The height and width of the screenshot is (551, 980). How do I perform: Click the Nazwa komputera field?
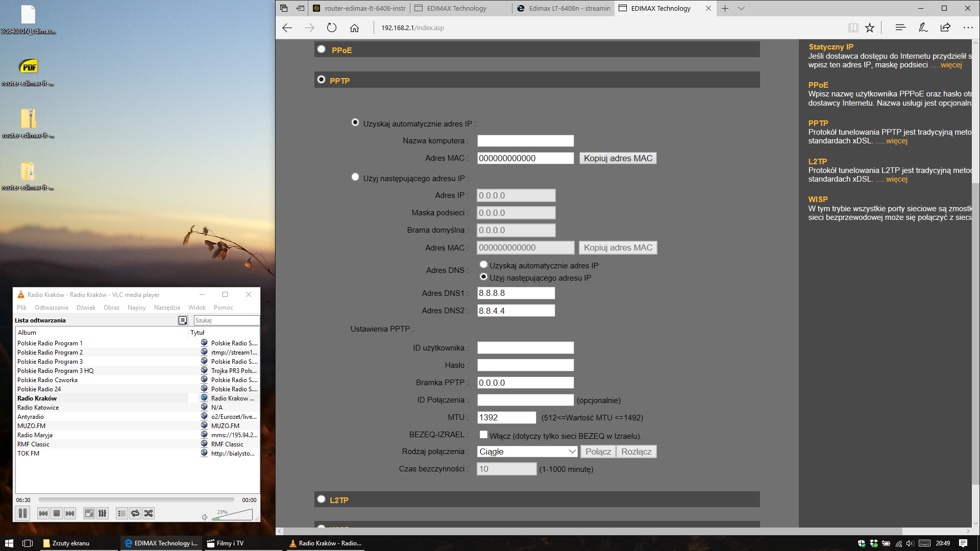pyautogui.click(x=525, y=141)
